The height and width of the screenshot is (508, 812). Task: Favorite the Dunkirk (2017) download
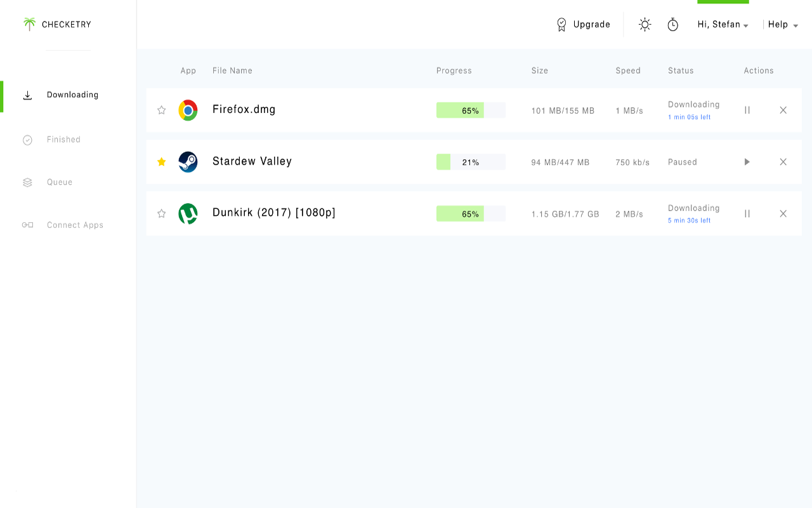pyautogui.click(x=162, y=214)
